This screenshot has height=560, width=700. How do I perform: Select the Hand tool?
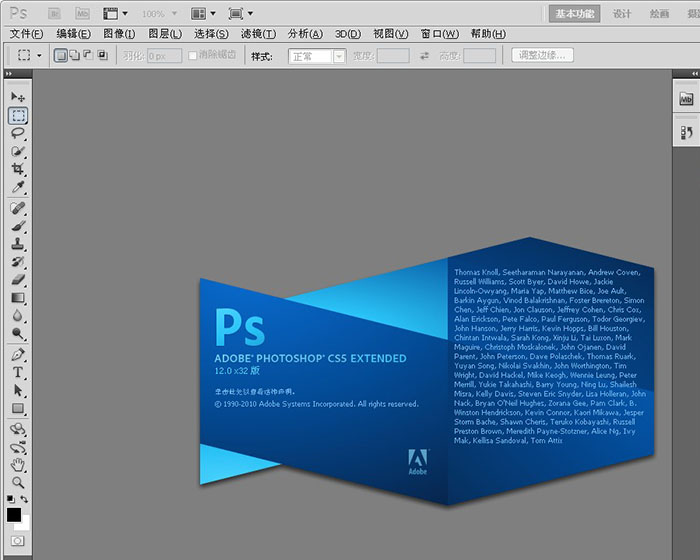pos(18,465)
